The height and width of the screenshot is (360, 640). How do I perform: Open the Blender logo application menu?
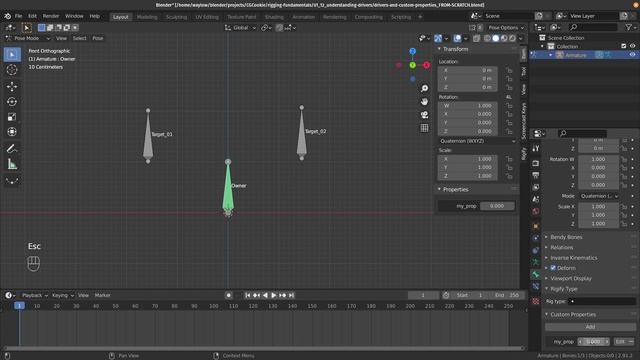click(x=7, y=16)
